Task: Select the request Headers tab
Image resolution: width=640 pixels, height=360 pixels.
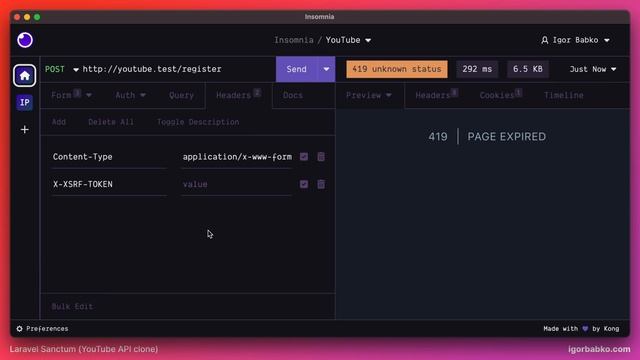Action: 238,95
